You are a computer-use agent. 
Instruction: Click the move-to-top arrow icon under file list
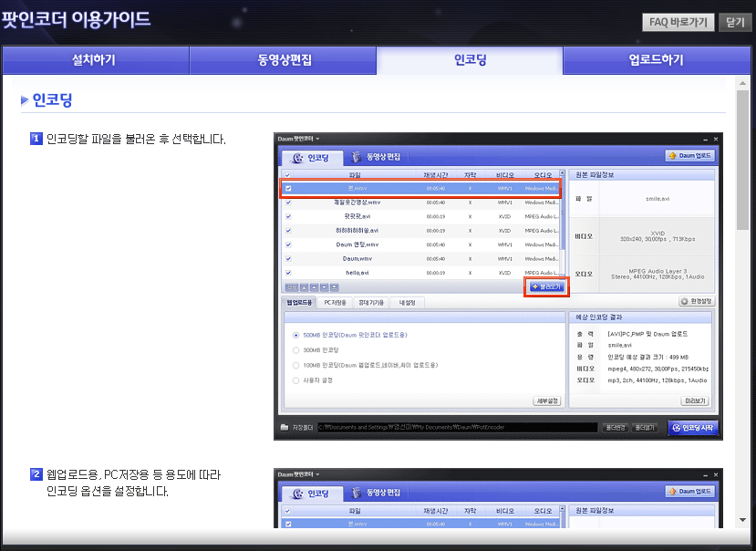tap(305, 287)
